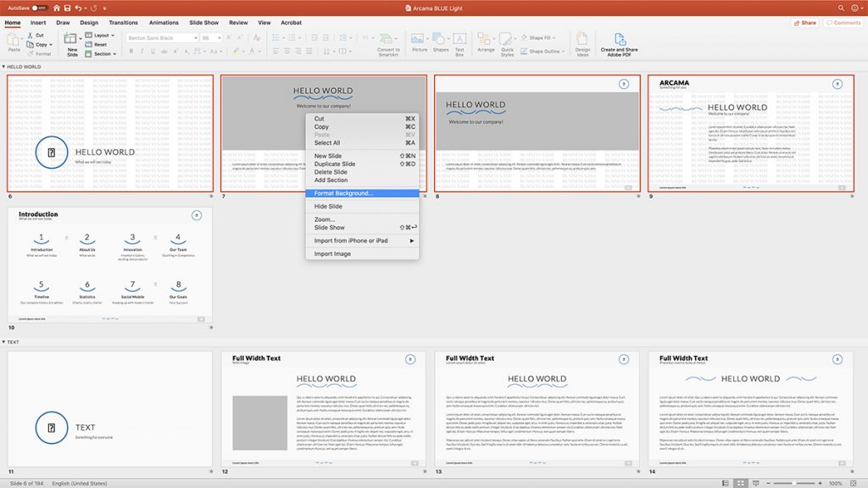Screen dimensions: 868x488
Task: Click the Home icon in title bar
Action: pos(57,8)
